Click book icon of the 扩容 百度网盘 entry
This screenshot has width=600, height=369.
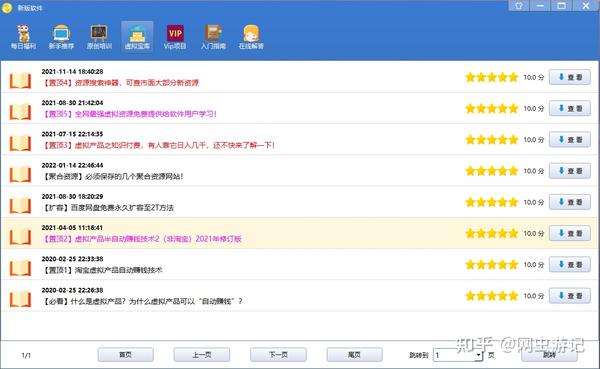(20, 205)
